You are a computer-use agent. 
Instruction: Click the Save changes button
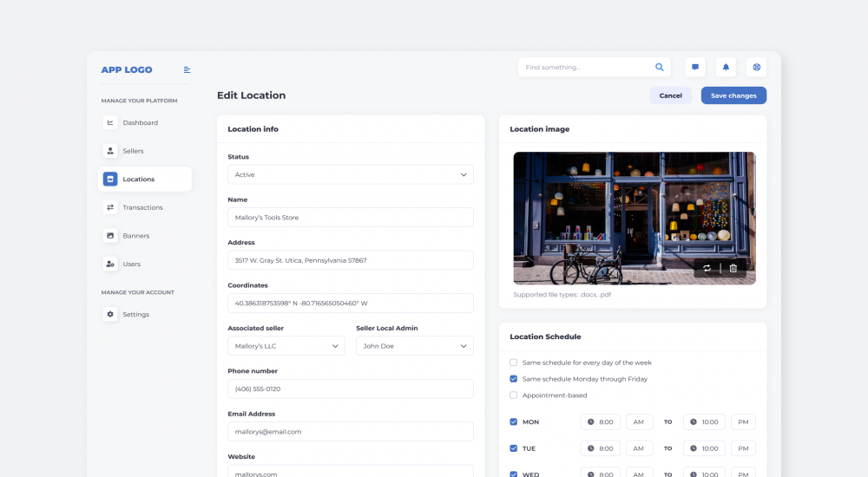[733, 95]
